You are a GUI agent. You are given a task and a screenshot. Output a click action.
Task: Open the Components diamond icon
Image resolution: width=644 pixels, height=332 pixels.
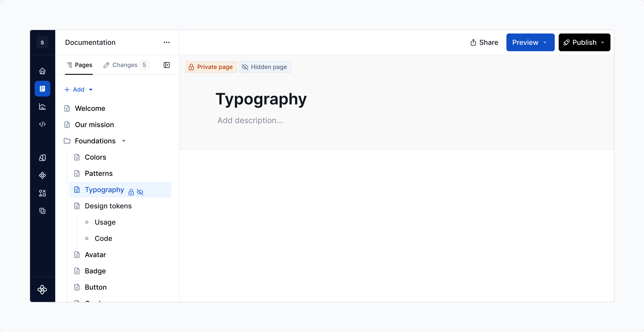pos(42,175)
